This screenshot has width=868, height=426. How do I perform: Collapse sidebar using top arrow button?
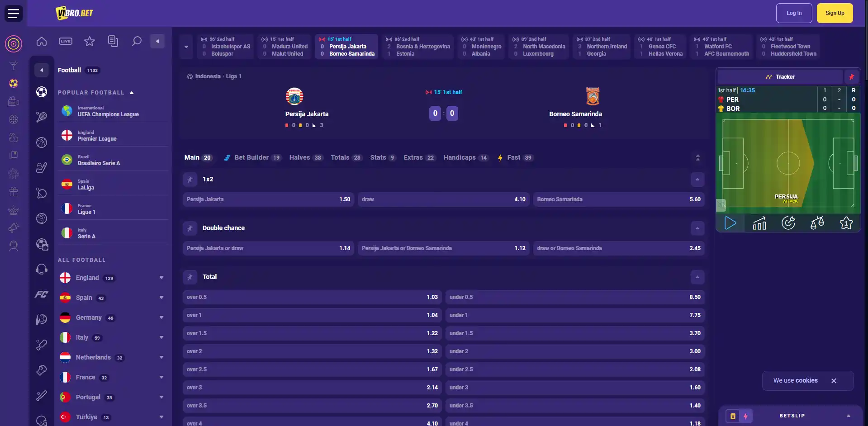click(x=157, y=41)
